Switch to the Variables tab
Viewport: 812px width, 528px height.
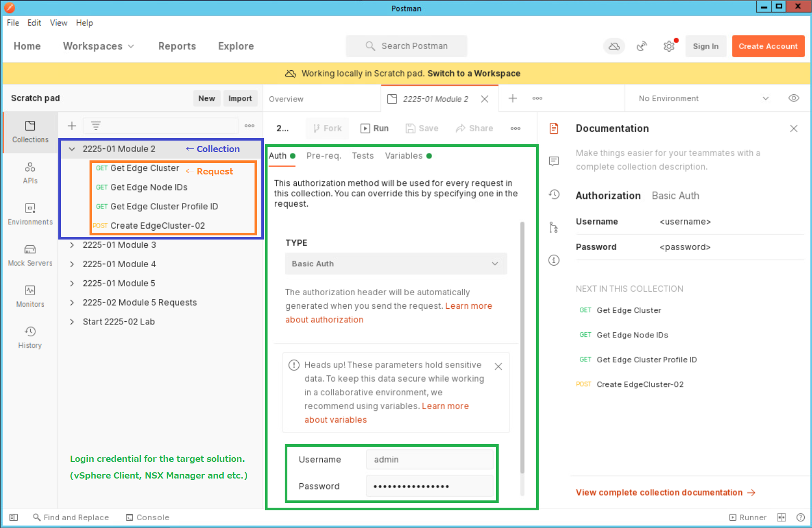(x=404, y=155)
